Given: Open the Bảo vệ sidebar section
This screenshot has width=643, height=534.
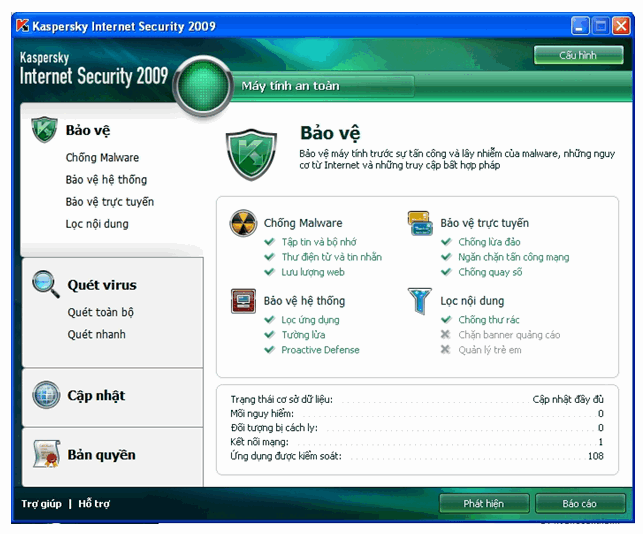Looking at the screenshot, I should (88, 130).
